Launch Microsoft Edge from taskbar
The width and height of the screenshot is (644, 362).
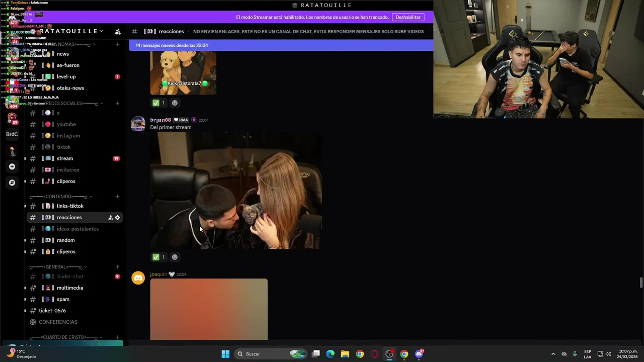click(x=331, y=354)
